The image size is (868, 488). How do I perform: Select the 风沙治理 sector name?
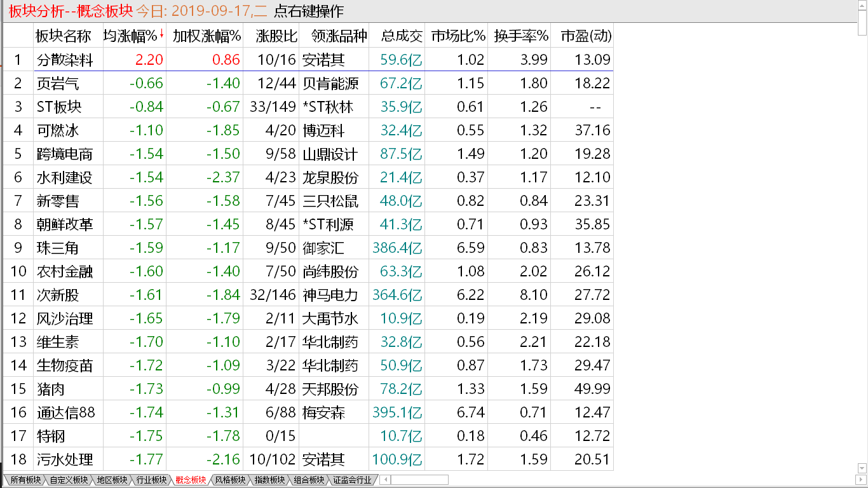point(64,318)
